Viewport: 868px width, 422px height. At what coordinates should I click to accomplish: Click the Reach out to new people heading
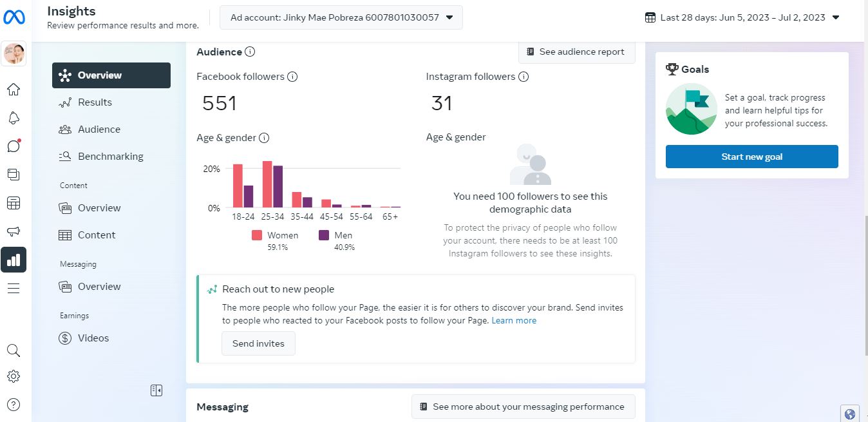pos(278,289)
